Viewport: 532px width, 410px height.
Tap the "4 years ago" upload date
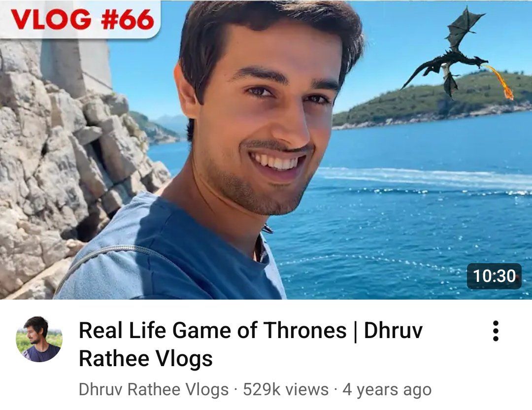click(387, 390)
